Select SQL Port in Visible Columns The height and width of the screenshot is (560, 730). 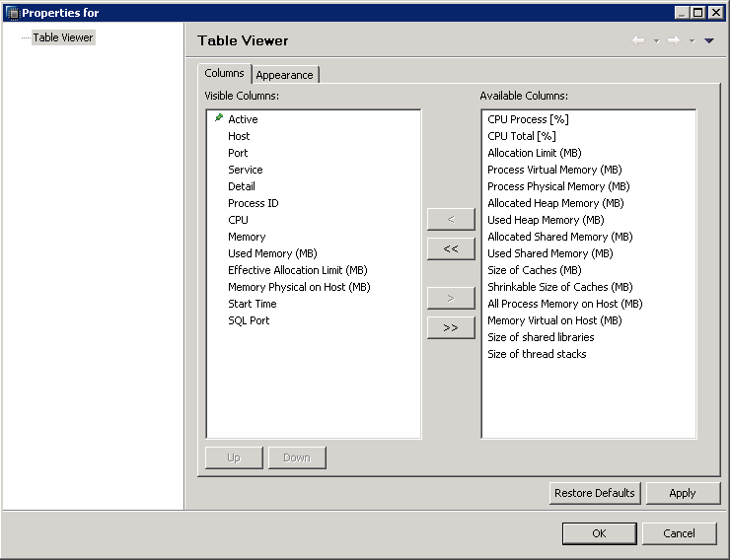tap(249, 320)
